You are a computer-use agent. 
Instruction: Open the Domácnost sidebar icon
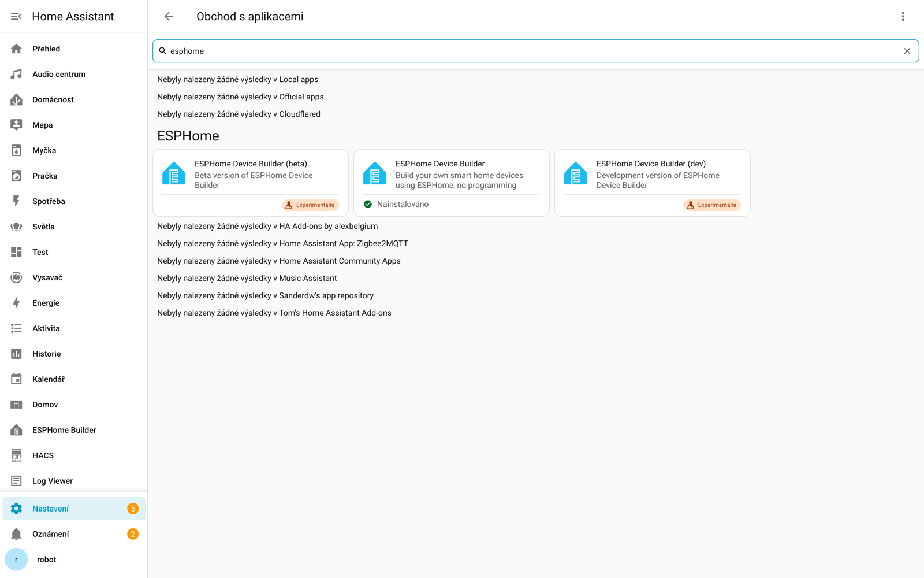16,99
